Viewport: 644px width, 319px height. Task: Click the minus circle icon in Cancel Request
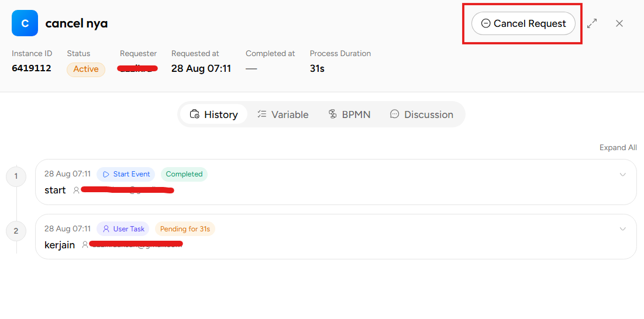pyautogui.click(x=485, y=24)
